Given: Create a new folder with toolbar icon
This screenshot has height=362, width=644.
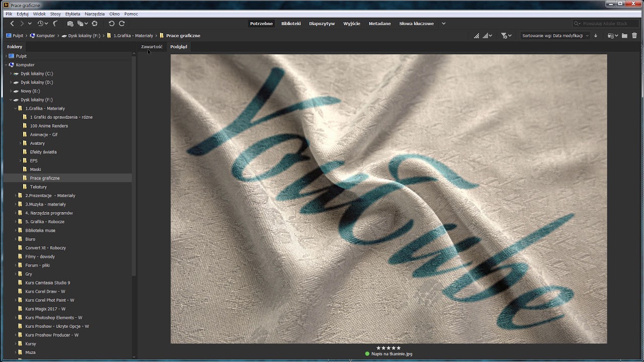Looking at the screenshot, I should pyautogui.click(x=624, y=36).
